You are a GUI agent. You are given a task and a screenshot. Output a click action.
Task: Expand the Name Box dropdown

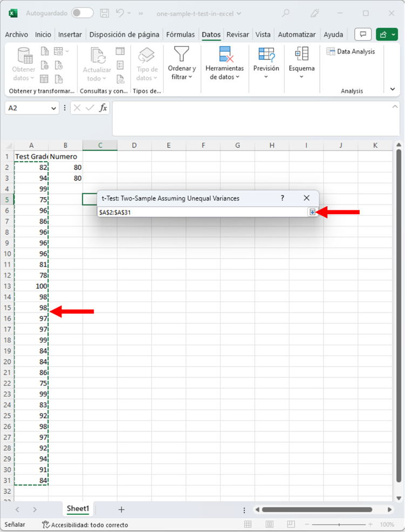pyautogui.click(x=53, y=108)
